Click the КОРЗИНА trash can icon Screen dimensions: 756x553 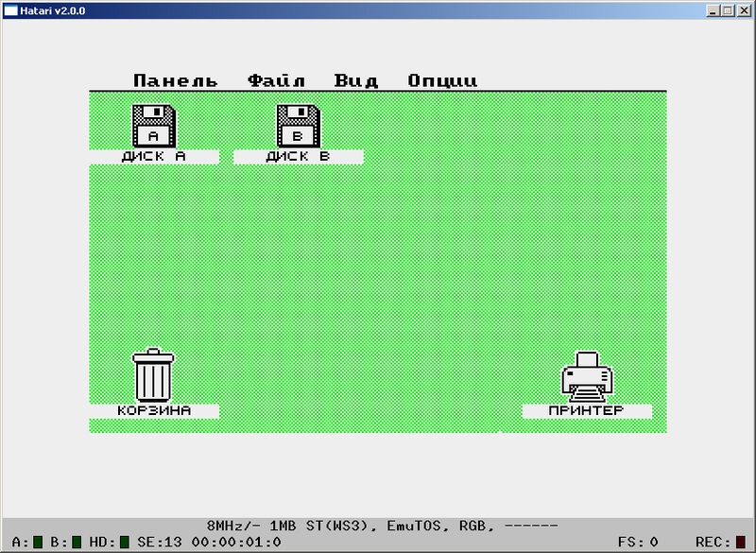tap(153, 375)
